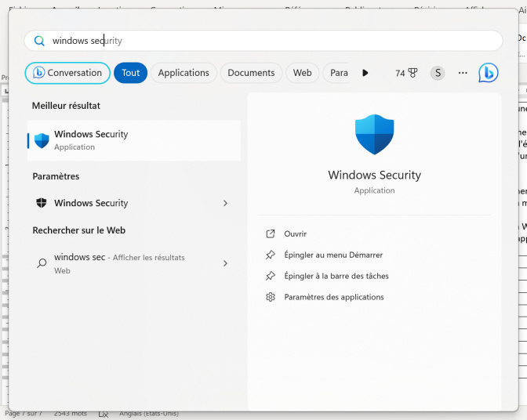Click the pin icon beside Épingler au menu Démarrer
The image size is (527, 420).
[x=271, y=255]
